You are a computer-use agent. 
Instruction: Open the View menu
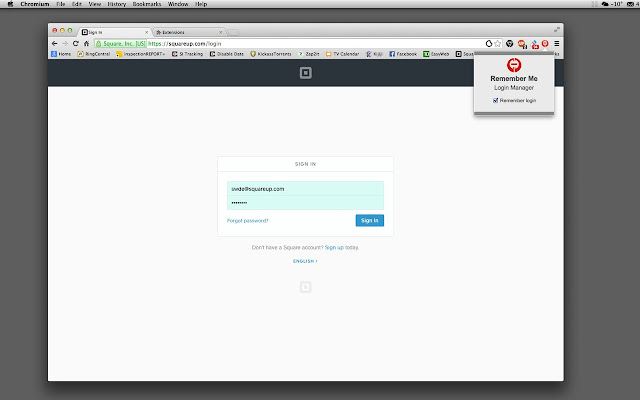tap(95, 4)
